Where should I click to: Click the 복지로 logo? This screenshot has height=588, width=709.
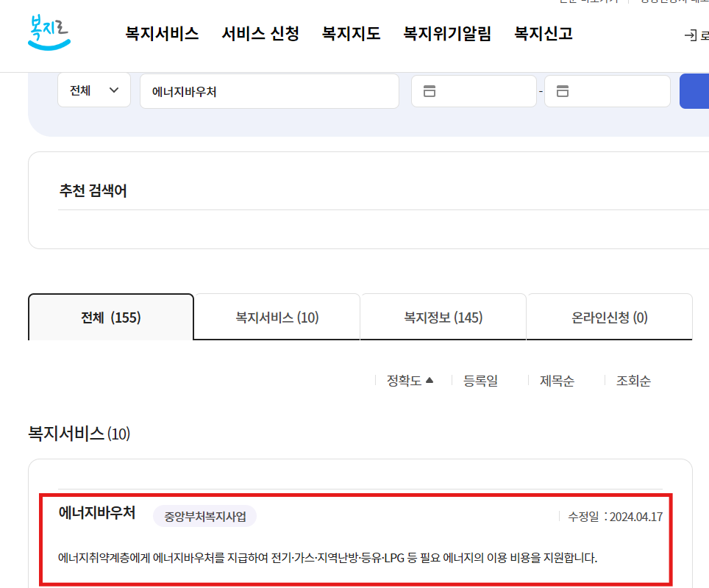point(49,32)
